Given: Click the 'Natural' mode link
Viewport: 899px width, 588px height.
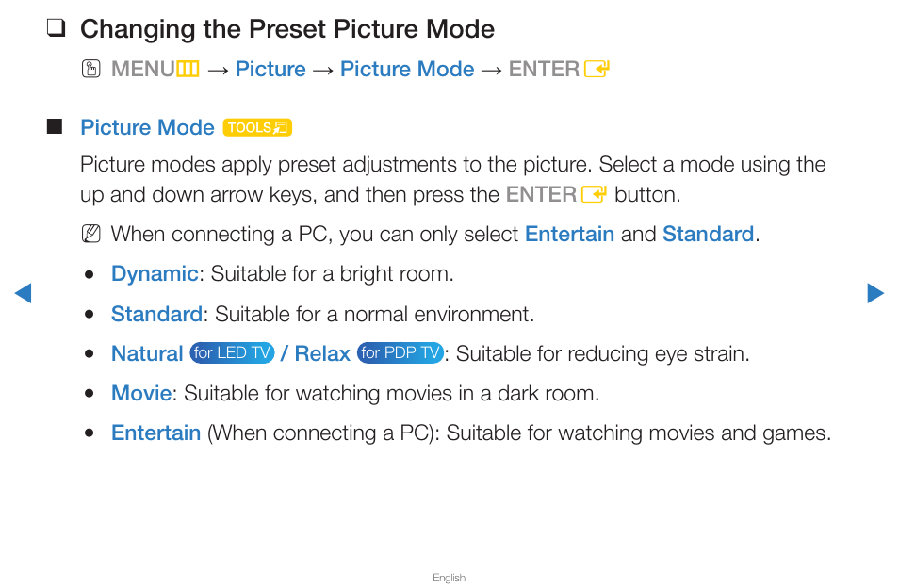Looking at the screenshot, I should [147, 353].
